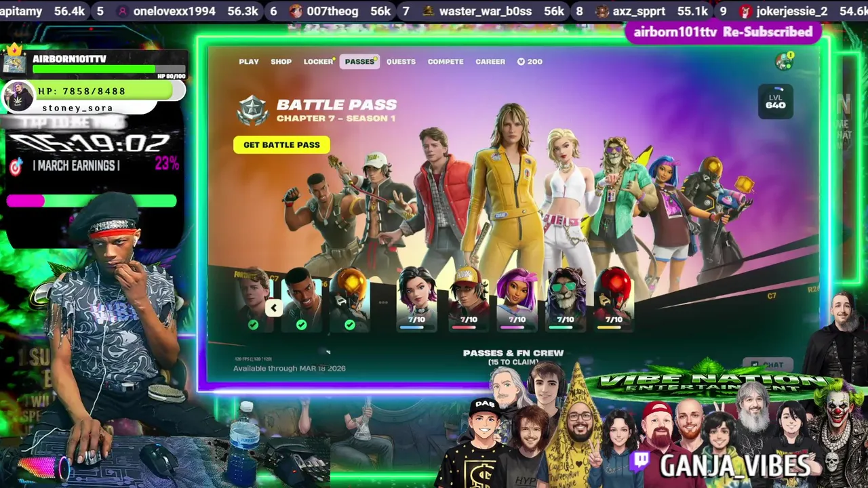Expand the three-dots ellipsis in pass row
868x488 pixels.
(383, 303)
